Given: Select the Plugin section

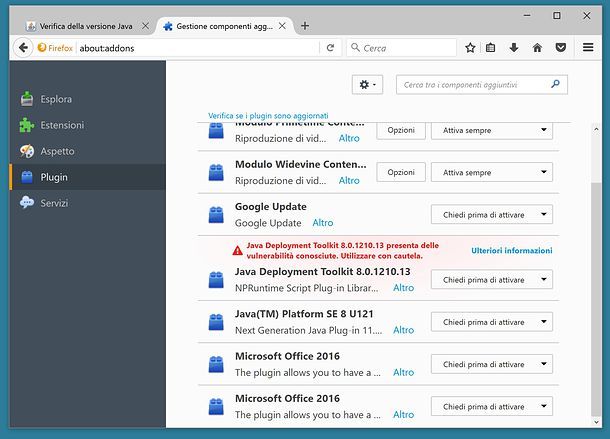Looking at the screenshot, I should pyautogui.click(x=88, y=177).
